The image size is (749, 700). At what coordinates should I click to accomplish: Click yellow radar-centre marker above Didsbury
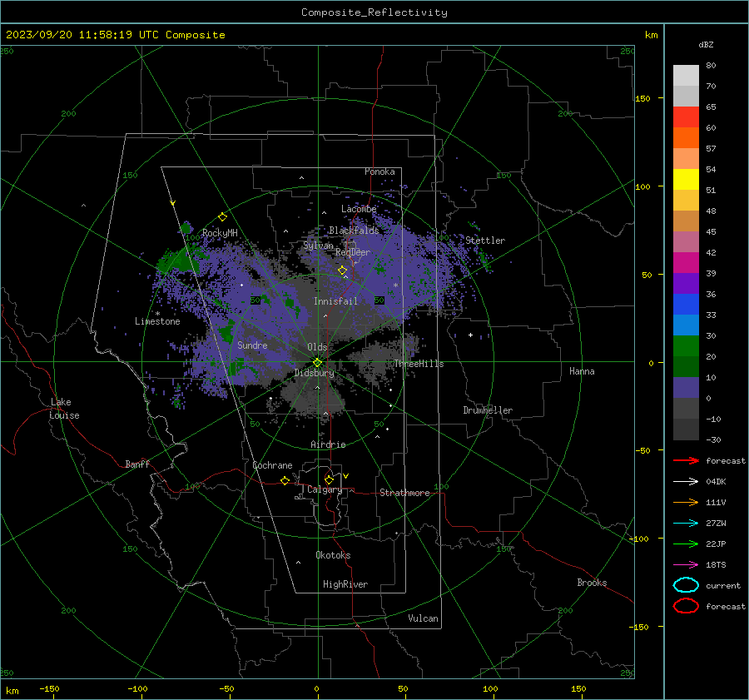(x=317, y=363)
